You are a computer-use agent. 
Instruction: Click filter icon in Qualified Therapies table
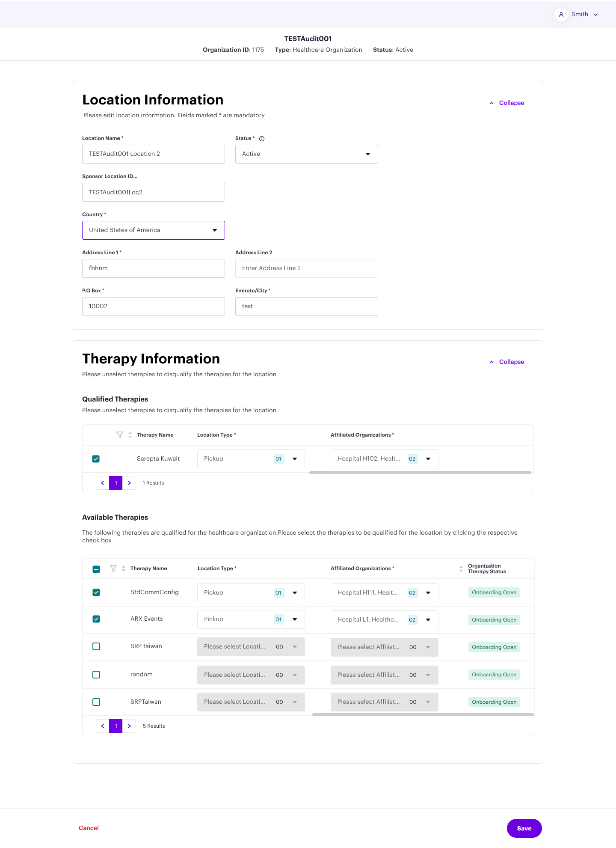(120, 435)
